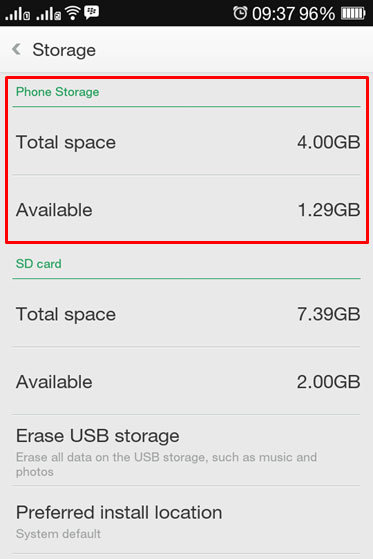Tap the 96% battery percentage text
The height and width of the screenshot is (559, 373).
(x=317, y=14)
